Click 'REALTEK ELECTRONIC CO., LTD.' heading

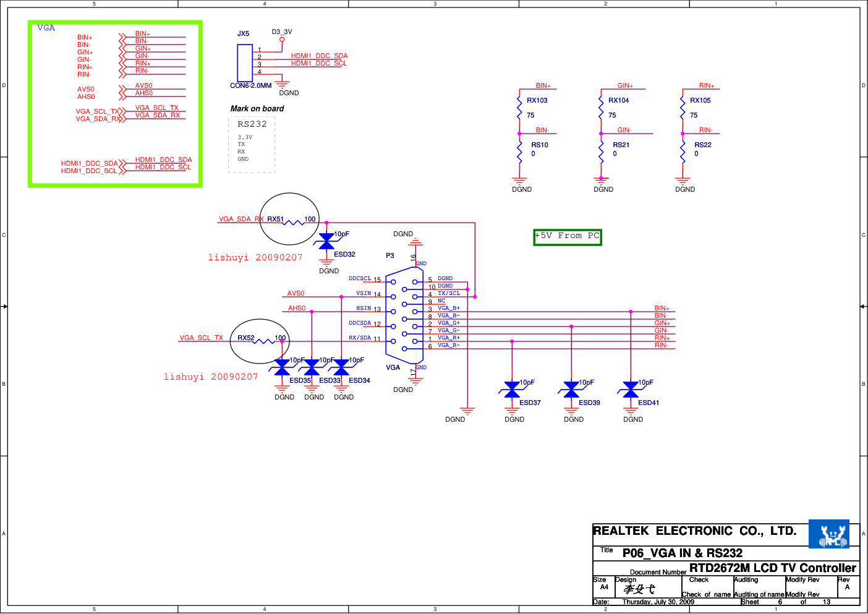click(695, 531)
